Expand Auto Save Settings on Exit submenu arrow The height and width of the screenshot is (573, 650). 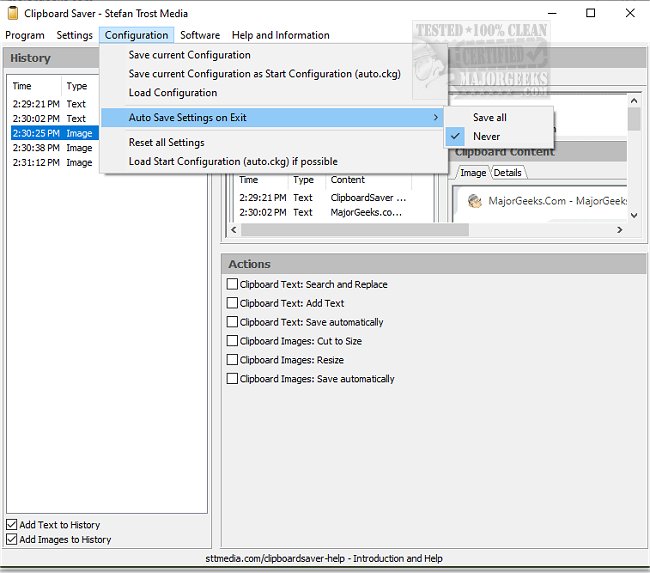point(435,117)
